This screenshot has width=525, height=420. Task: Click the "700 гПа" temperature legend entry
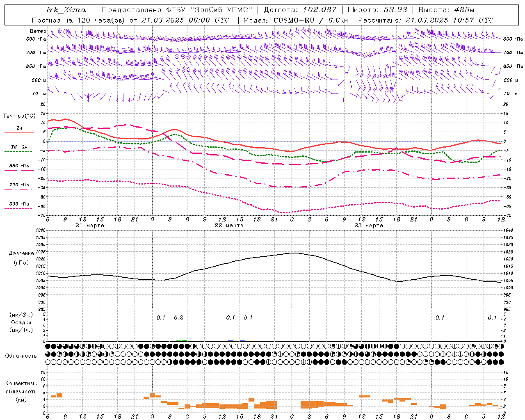pos(19,185)
